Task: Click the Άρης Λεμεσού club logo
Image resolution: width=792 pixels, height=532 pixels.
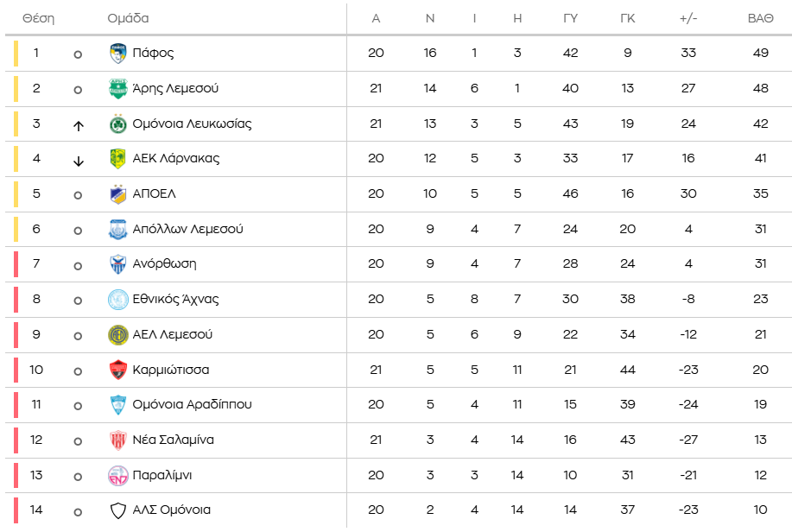Action: click(x=118, y=89)
